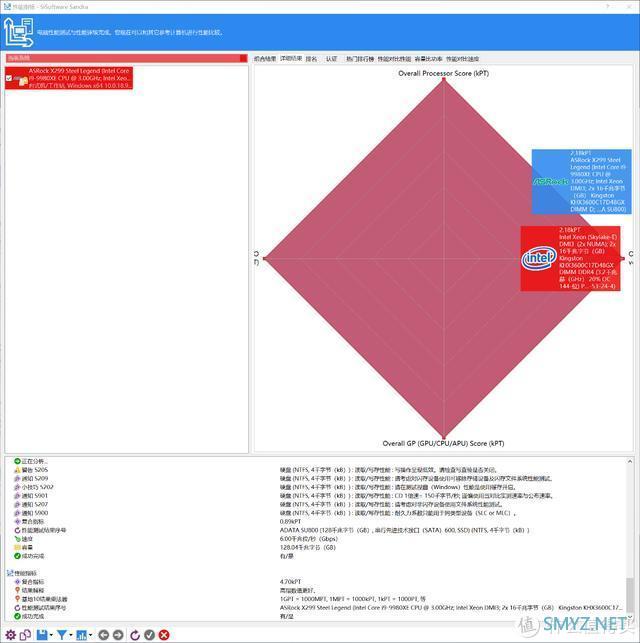Click the scrollbar thumb in results panel
Viewport: 640px width, 643px height.
point(630,595)
